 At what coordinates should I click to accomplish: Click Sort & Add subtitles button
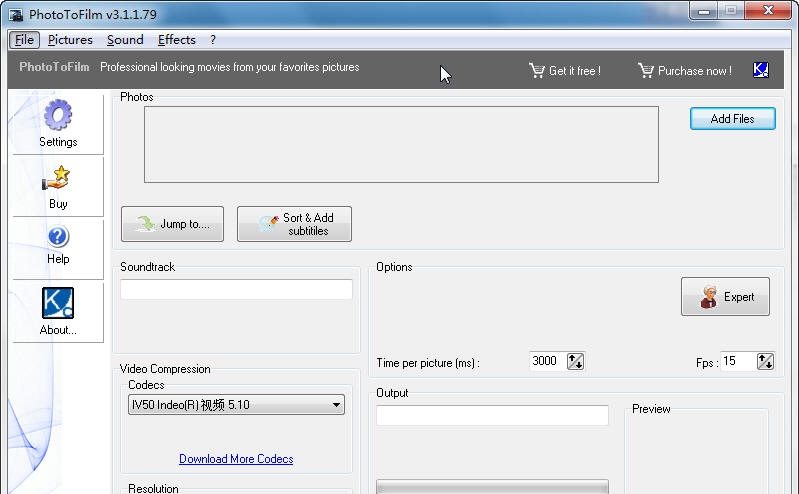(294, 224)
